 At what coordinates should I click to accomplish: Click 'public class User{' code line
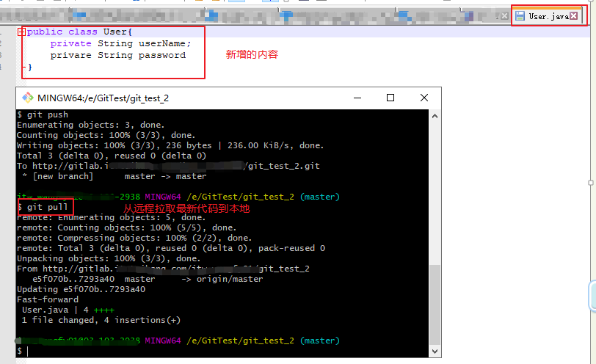pos(79,32)
